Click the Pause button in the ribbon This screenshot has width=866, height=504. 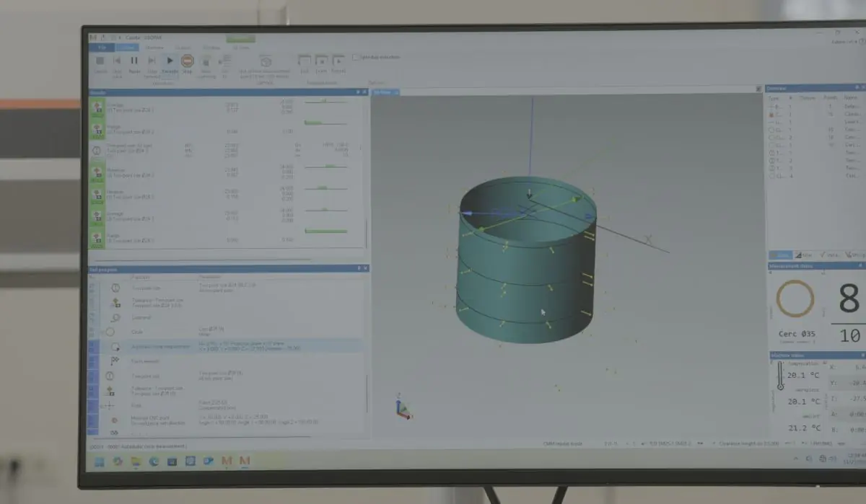tap(134, 61)
